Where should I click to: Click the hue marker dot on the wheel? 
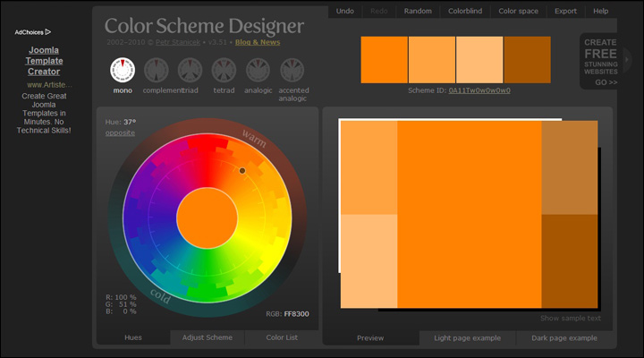[242, 170]
